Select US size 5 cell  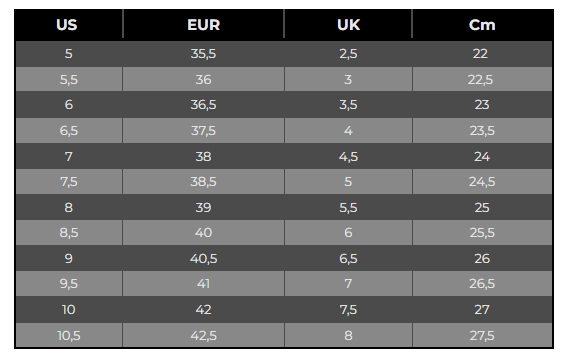[69, 53]
